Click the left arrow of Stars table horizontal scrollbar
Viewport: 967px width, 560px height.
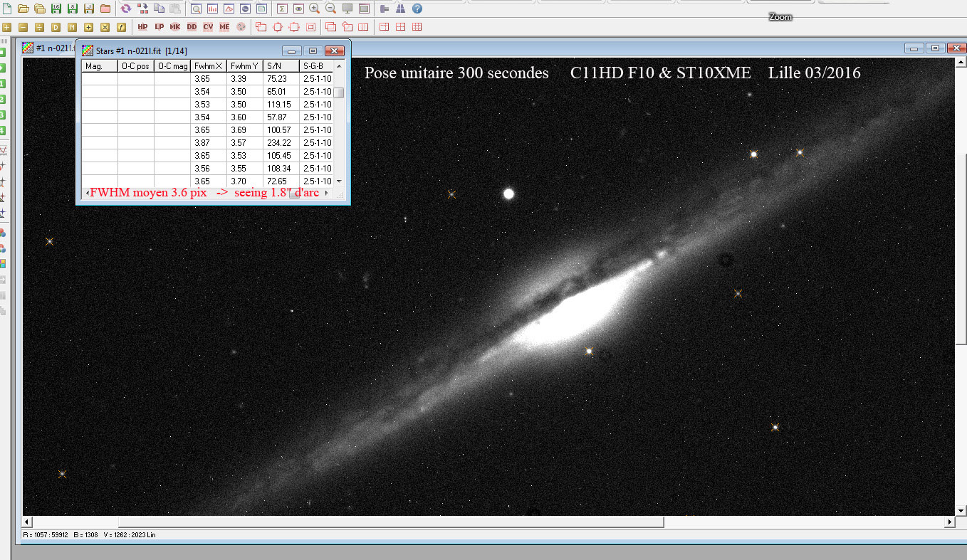[x=87, y=194]
